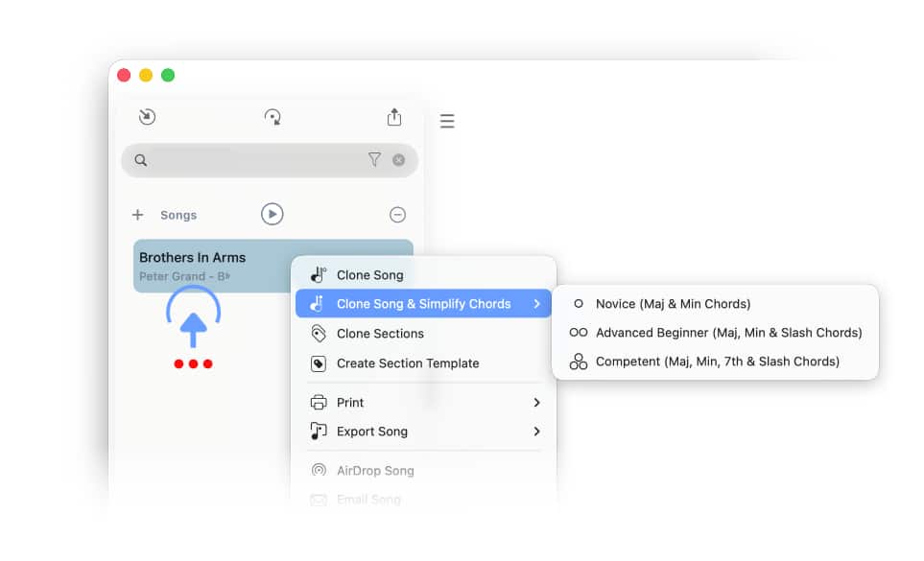This screenshot has height=561, width=924.
Task: Play songs with the circular play button
Action: click(x=272, y=214)
